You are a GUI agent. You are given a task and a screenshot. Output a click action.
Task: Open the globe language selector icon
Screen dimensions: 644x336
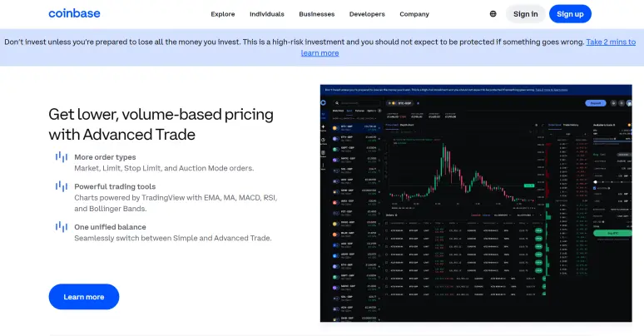493,14
